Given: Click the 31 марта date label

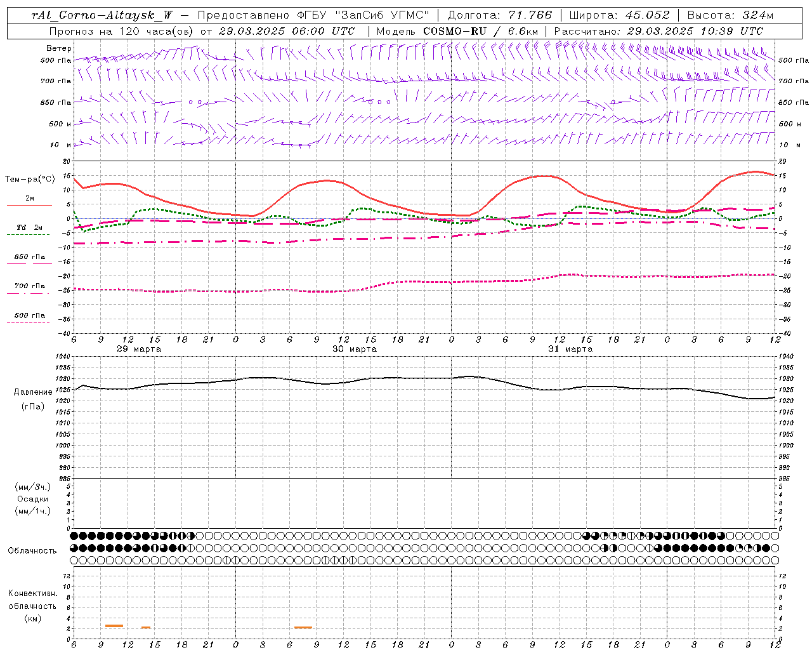Looking at the screenshot, I should [570, 349].
